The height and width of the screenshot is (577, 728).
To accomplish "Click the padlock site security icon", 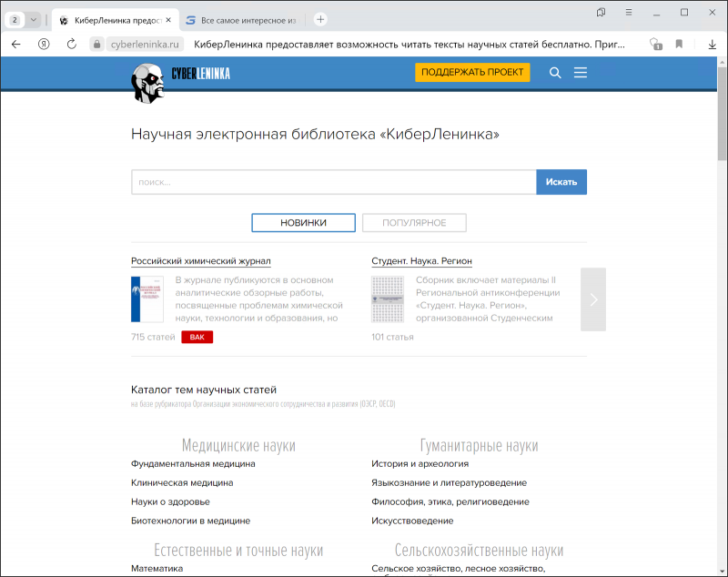I will (x=96, y=44).
